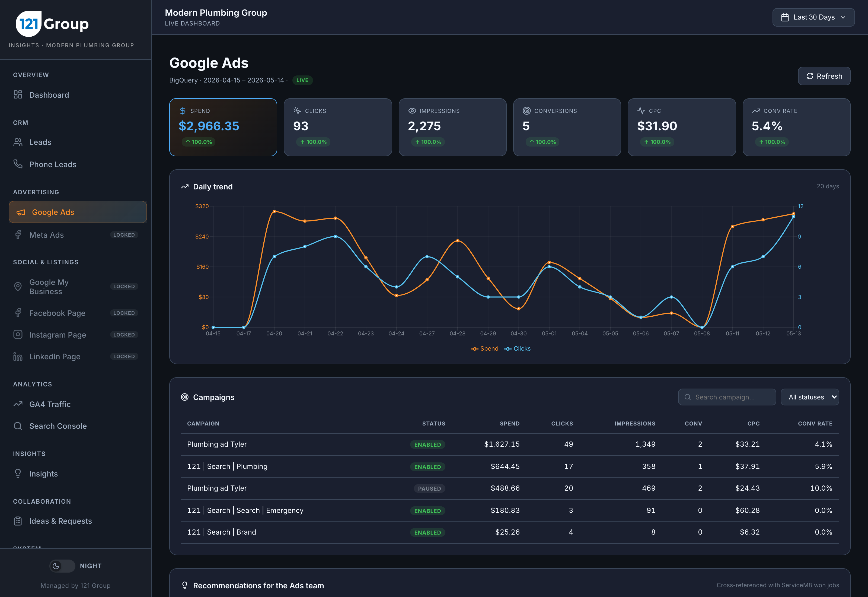Click the Meta Ads LOCKED badge
This screenshot has height=597, width=868.
(124, 235)
